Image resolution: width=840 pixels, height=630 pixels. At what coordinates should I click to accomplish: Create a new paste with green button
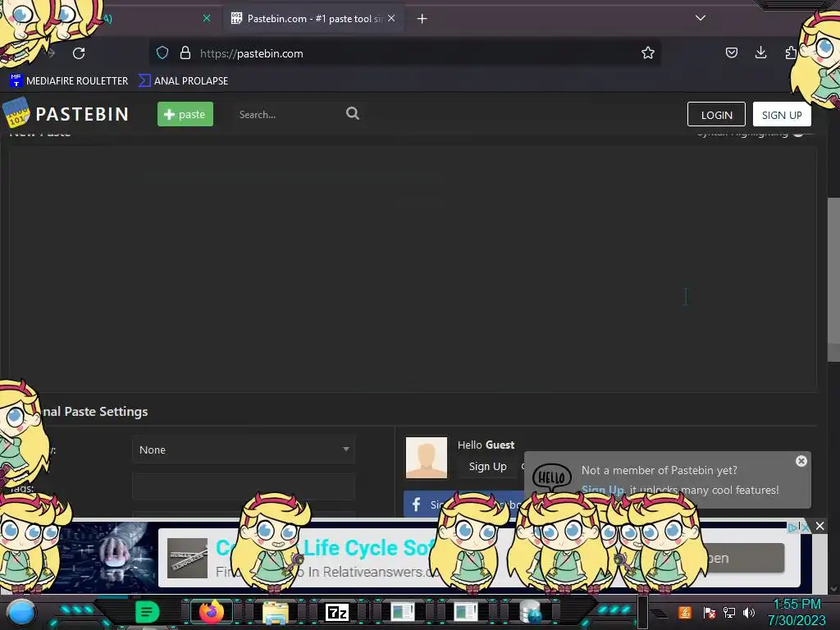coord(185,114)
